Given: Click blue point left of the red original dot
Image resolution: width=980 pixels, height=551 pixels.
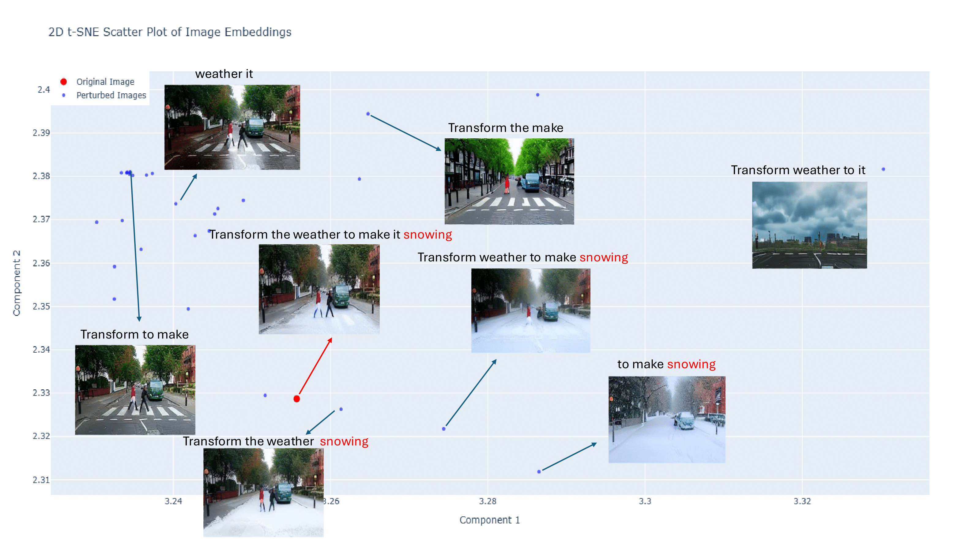Looking at the screenshot, I should click(265, 395).
